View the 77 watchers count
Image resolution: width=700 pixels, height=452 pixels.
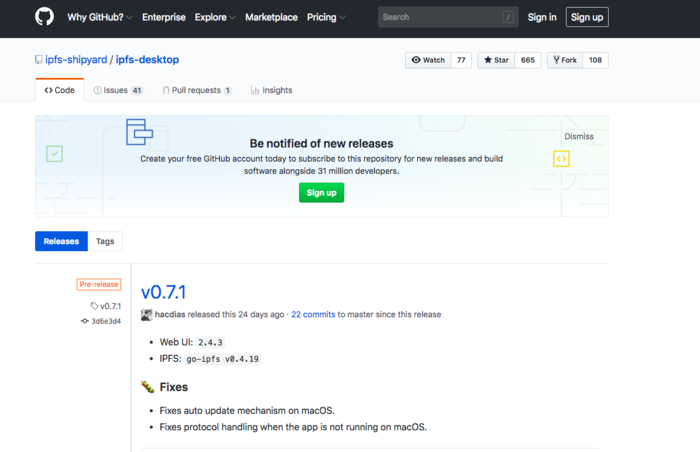461,60
